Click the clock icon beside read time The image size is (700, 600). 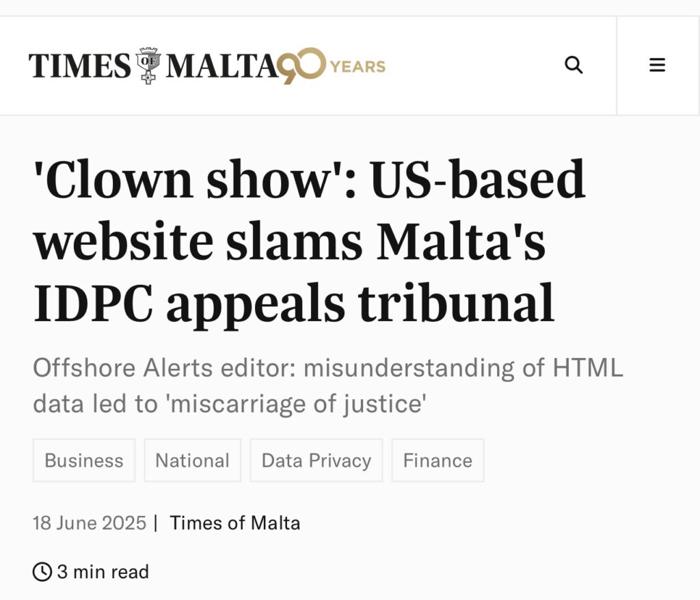tap(42, 572)
